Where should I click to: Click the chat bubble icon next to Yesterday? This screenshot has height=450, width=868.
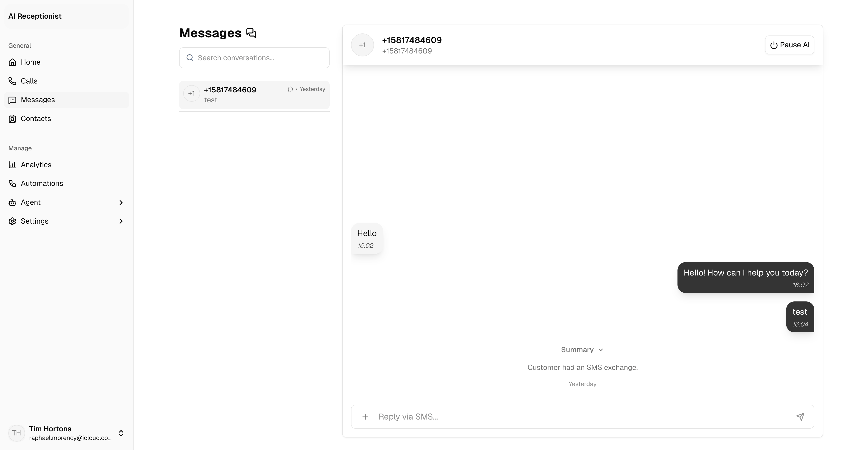[290, 89]
